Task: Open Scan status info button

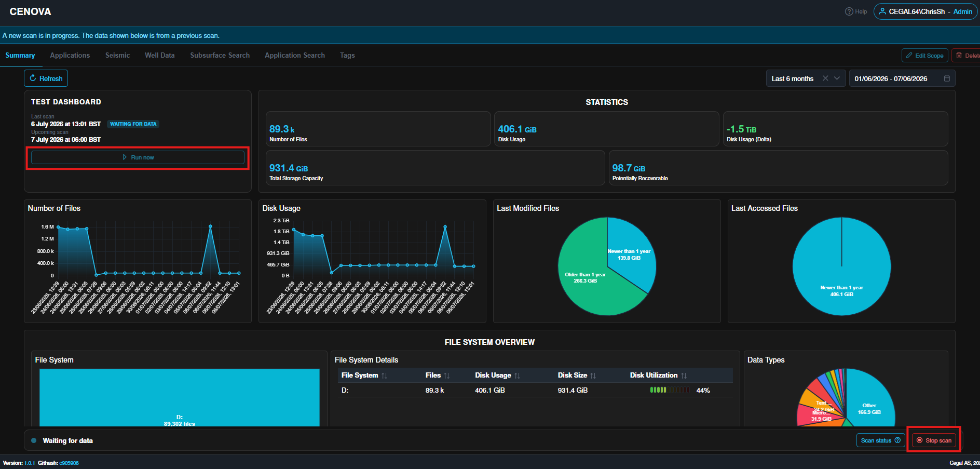Action: pyautogui.click(x=880, y=440)
